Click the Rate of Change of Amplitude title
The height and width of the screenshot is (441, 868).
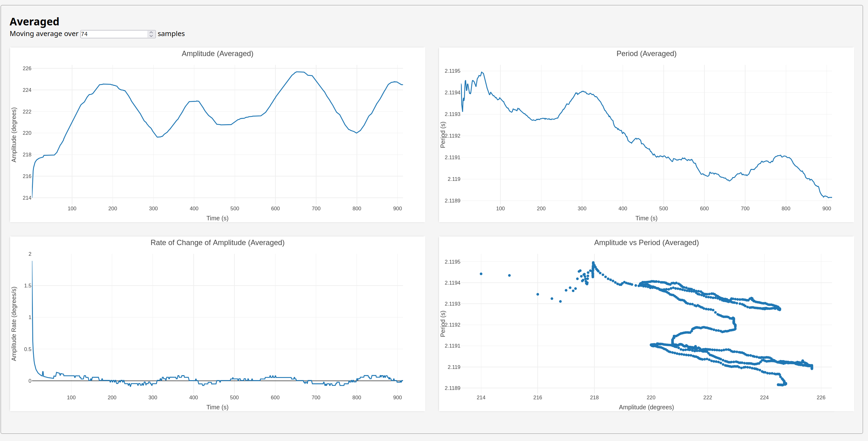click(217, 242)
